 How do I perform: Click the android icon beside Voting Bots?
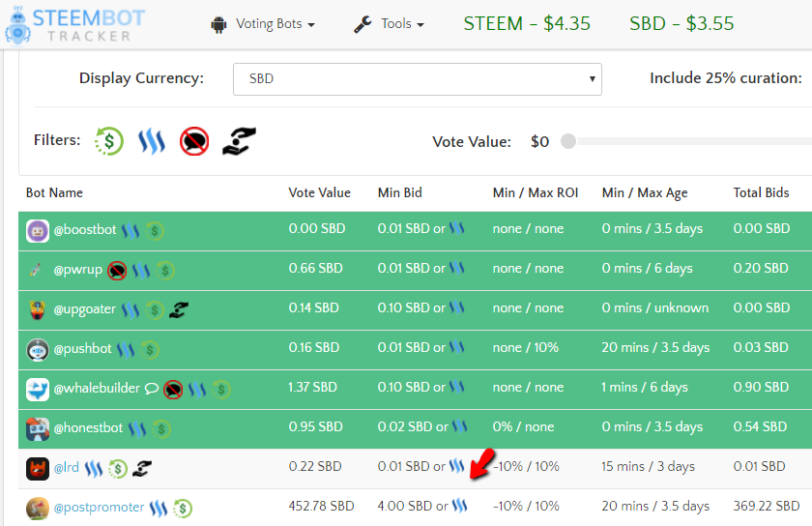click(219, 24)
